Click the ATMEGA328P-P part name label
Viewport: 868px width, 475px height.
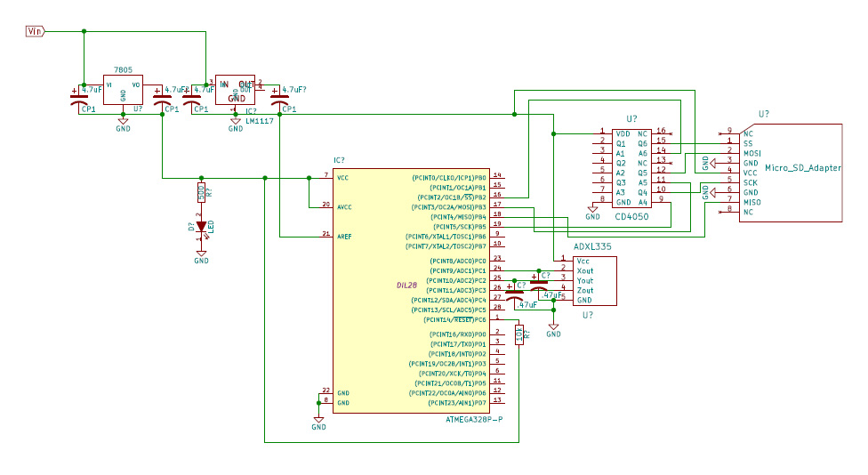[474, 420]
